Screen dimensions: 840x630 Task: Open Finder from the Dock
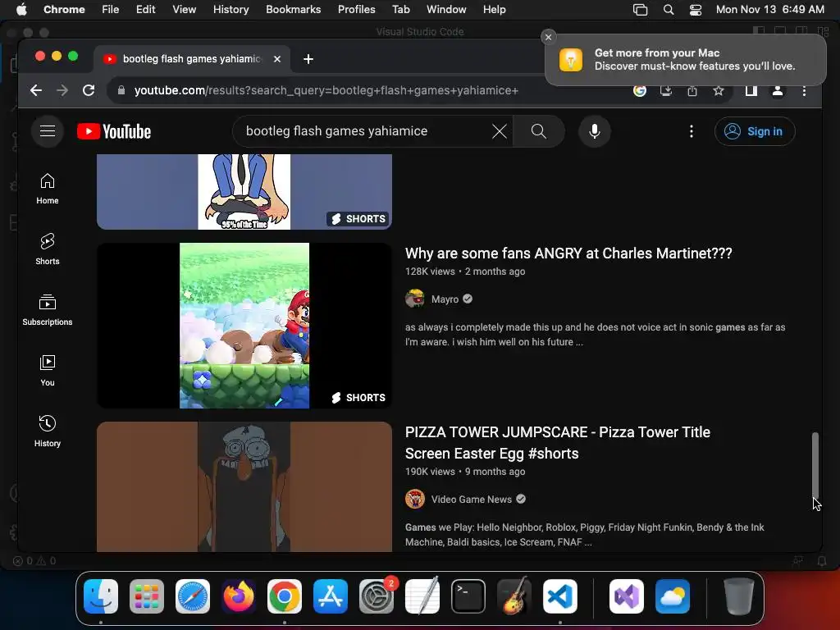[101, 596]
